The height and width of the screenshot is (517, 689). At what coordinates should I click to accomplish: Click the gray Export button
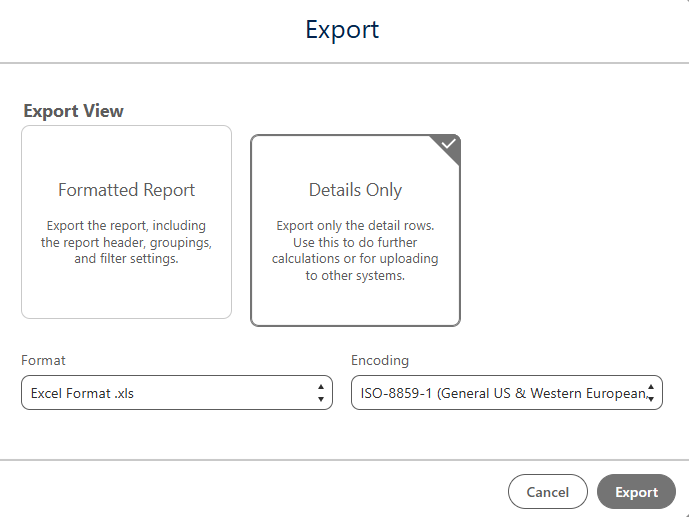(x=636, y=492)
